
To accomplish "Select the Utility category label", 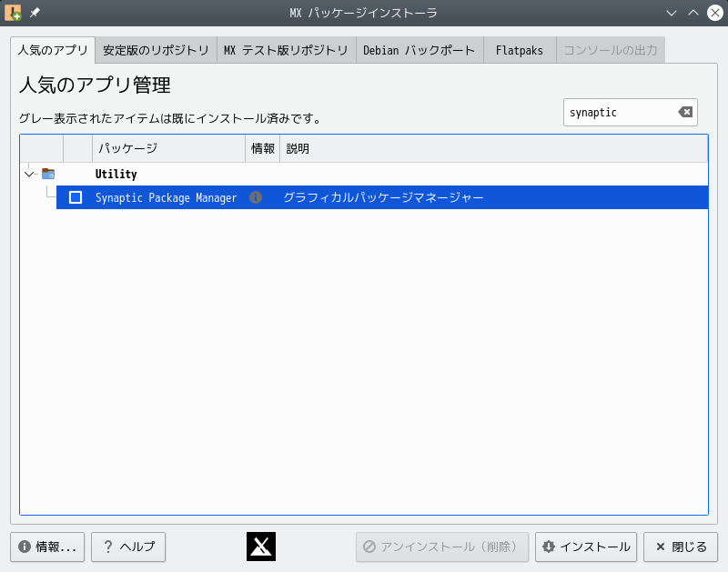I will coord(116,174).
